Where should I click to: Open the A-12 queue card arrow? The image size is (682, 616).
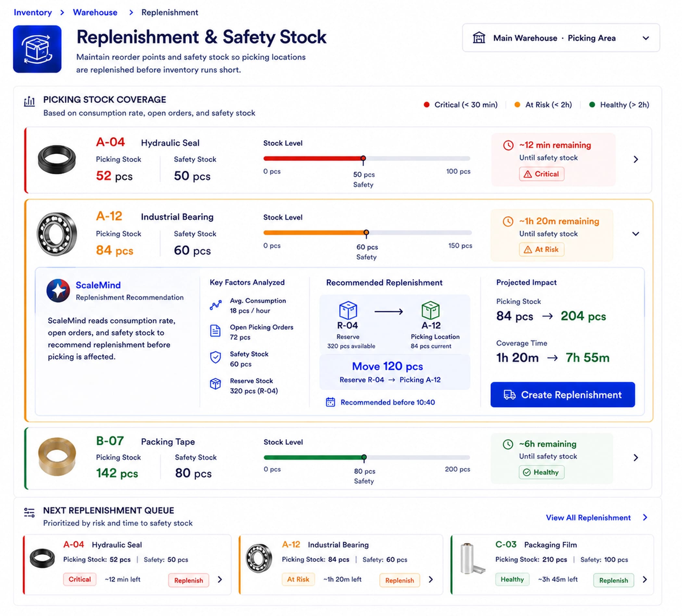(x=431, y=579)
